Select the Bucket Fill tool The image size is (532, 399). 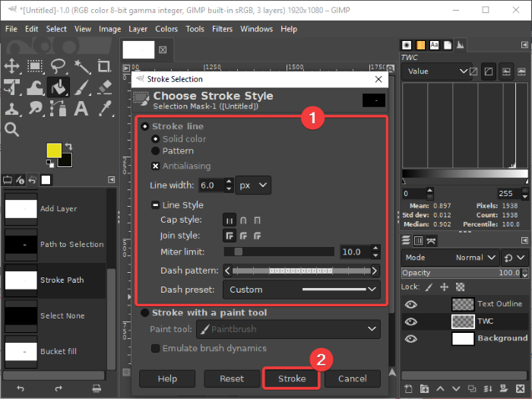[59, 87]
